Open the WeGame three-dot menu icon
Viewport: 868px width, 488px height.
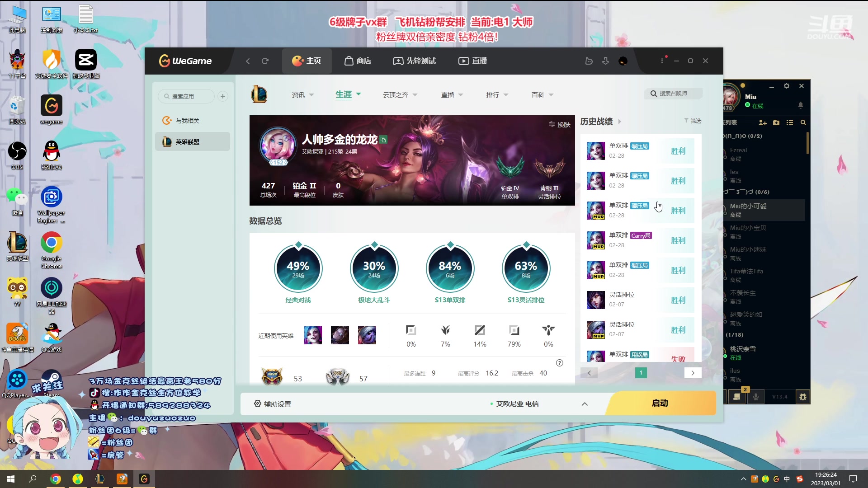pyautogui.click(x=662, y=61)
